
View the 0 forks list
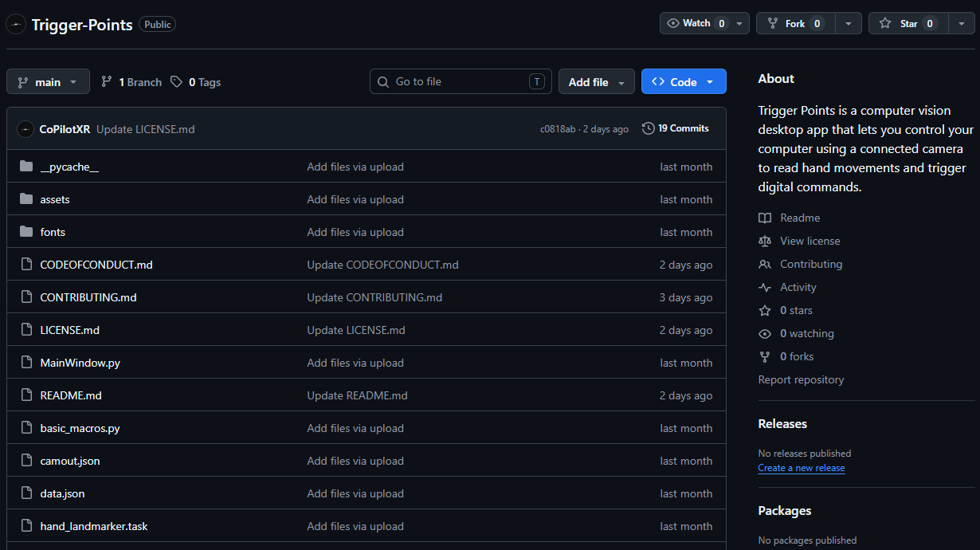(x=797, y=356)
